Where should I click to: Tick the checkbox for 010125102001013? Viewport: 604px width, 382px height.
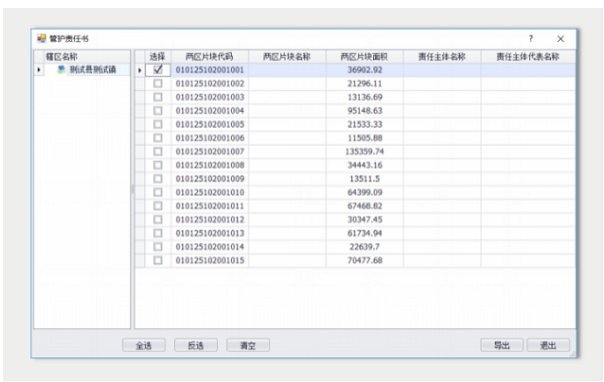[x=158, y=233]
